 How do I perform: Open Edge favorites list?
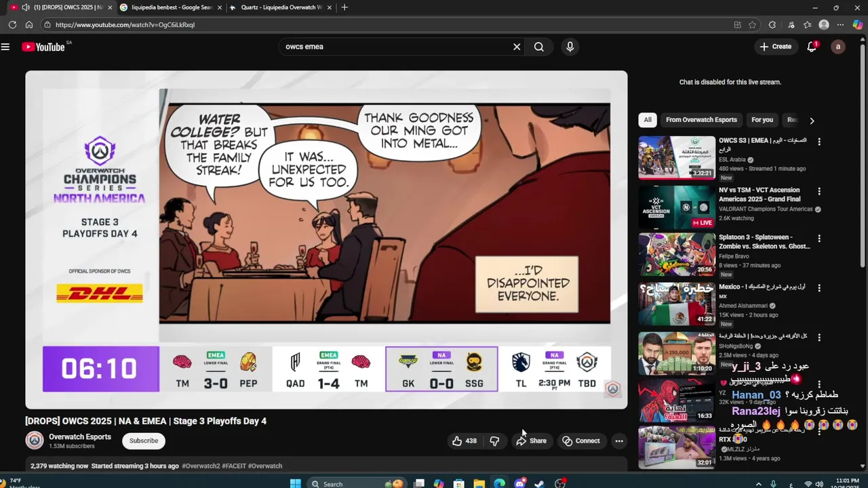807,25
